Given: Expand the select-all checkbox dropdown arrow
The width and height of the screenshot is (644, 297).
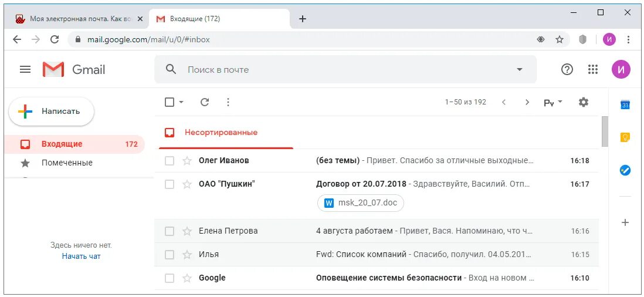Looking at the screenshot, I should (x=181, y=102).
